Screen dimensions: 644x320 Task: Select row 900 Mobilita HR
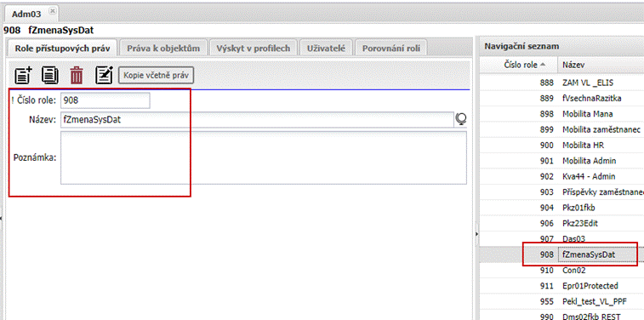click(x=561, y=145)
